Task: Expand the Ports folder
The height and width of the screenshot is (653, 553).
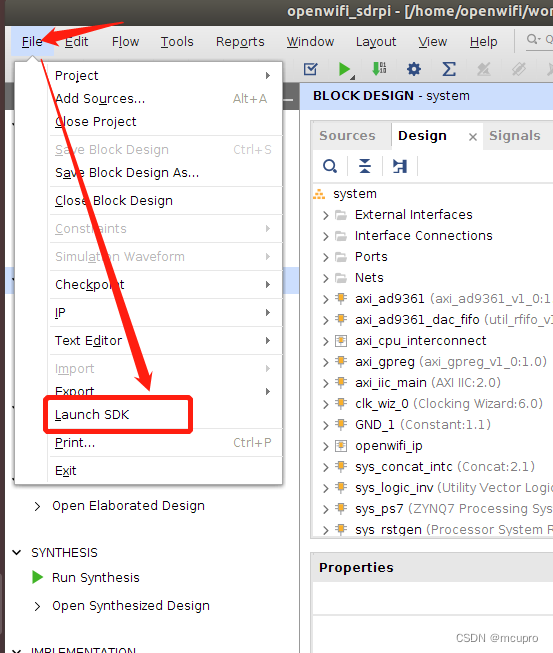Action: [326, 257]
